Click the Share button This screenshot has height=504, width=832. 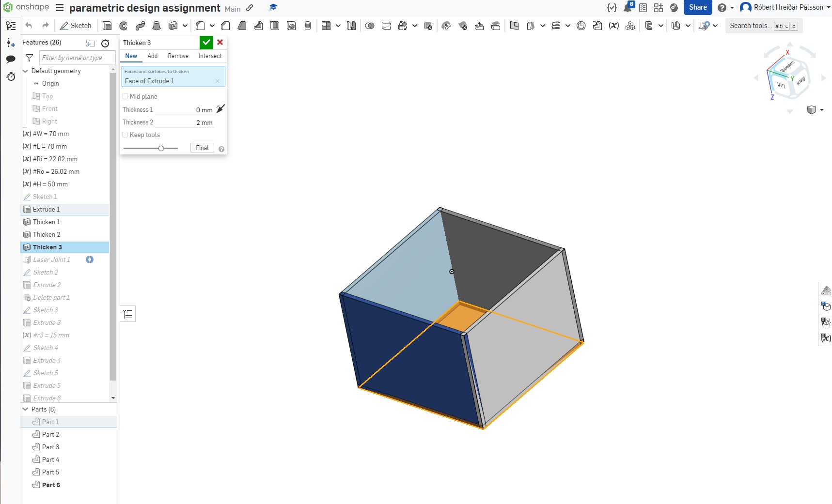(698, 7)
